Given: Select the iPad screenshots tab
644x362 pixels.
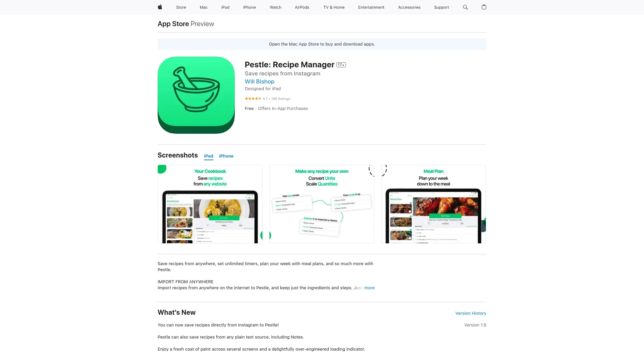Looking at the screenshot, I should 208,156.
